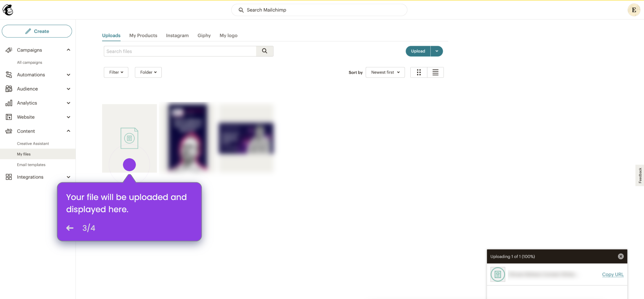
Task: Open Integrations via its grid icon
Action: (x=9, y=177)
